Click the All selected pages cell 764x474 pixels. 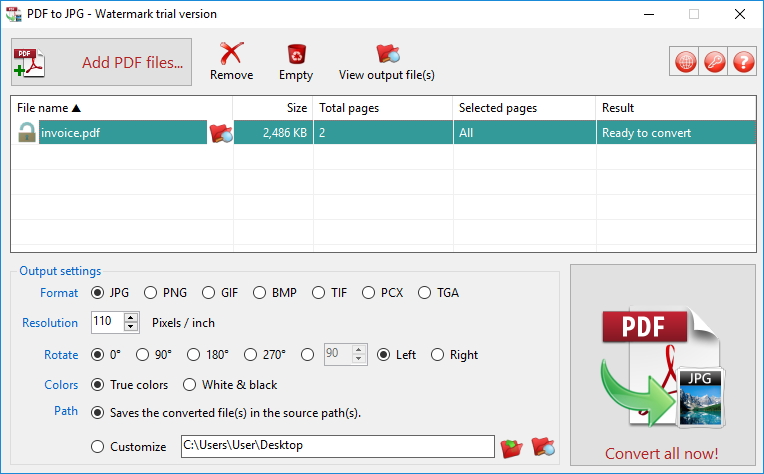(x=525, y=133)
